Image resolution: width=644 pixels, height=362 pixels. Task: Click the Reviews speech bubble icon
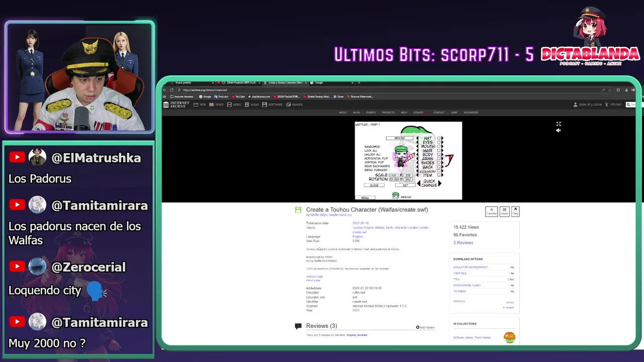tap(298, 326)
